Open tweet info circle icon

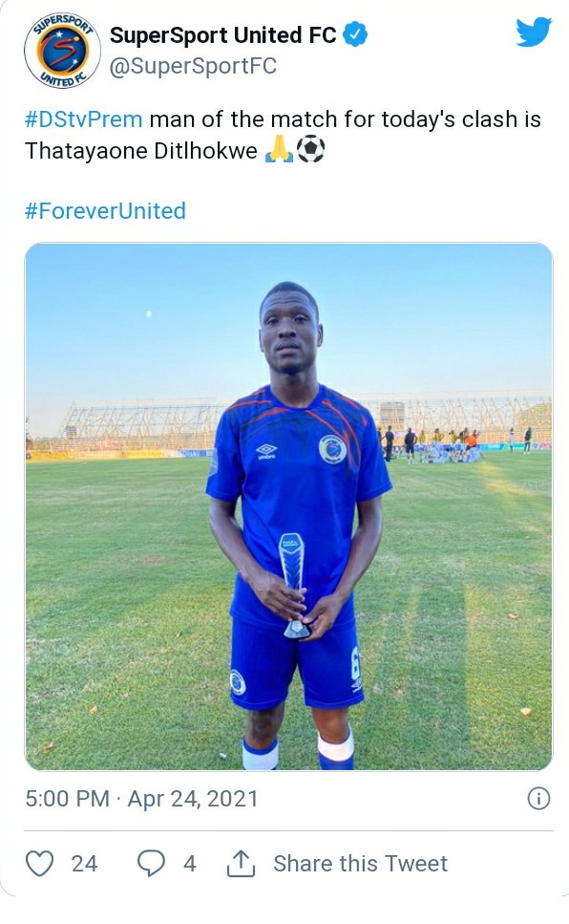(538, 799)
